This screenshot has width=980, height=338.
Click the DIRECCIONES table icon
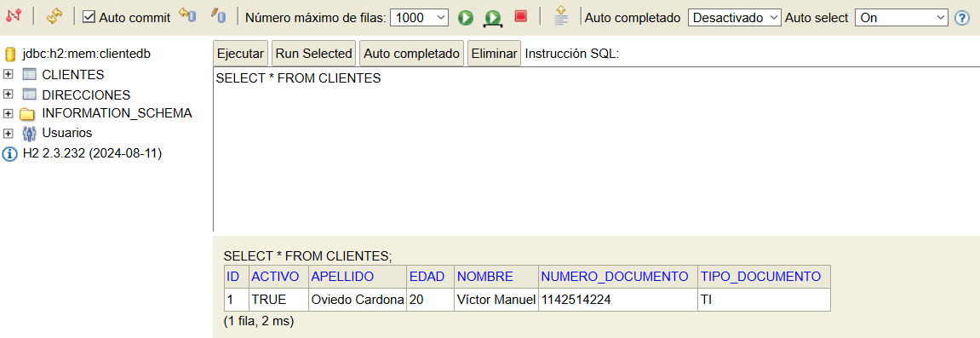click(30, 95)
